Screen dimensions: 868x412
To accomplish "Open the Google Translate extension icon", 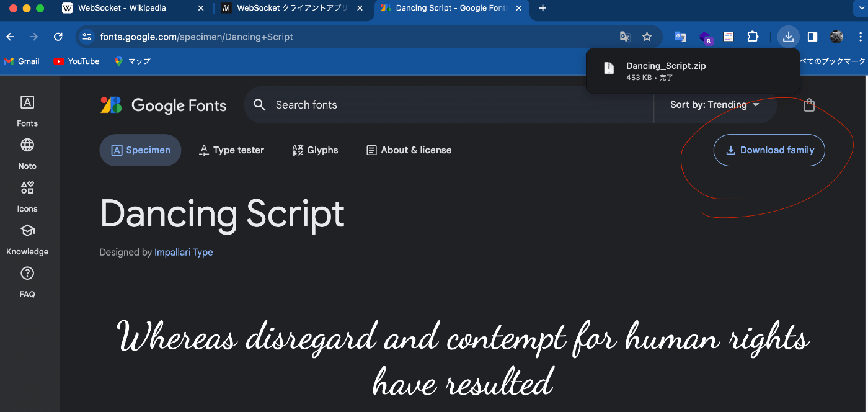I will [x=680, y=37].
